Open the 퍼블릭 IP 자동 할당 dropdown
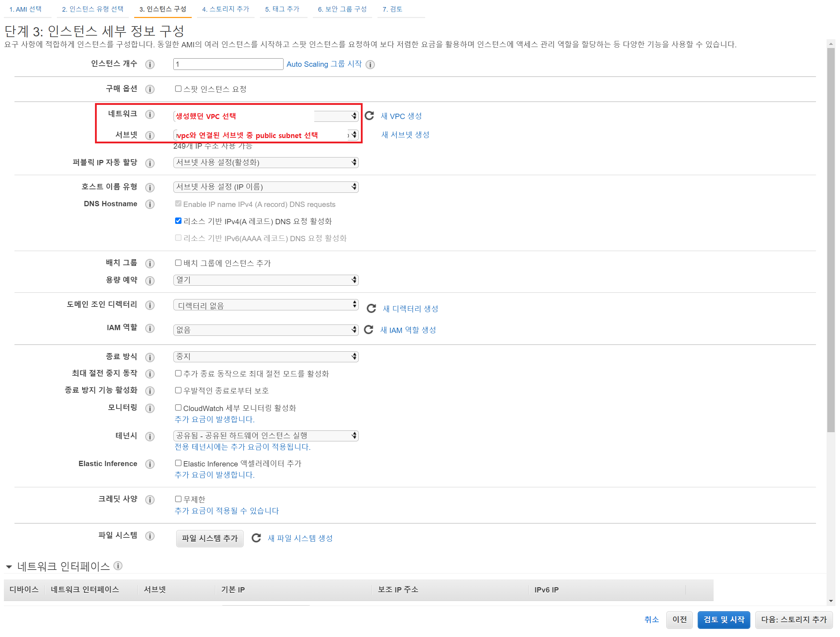The image size is (840, 637). 266,162
